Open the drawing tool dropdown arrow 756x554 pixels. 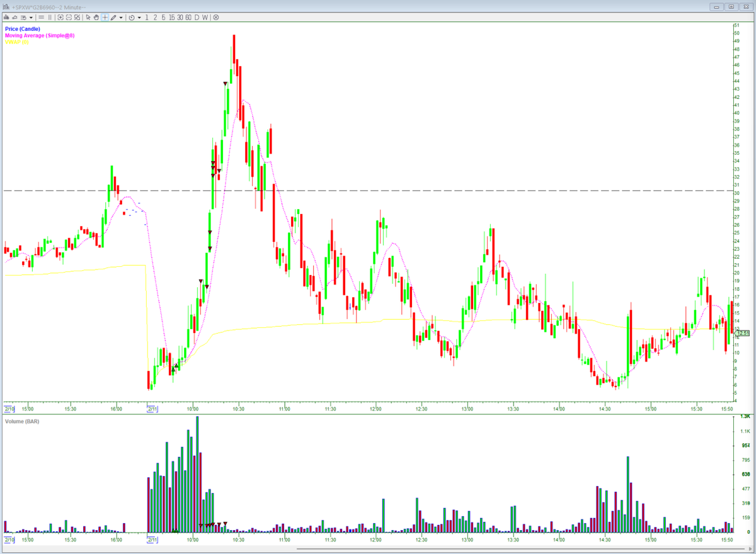[121, 18]
